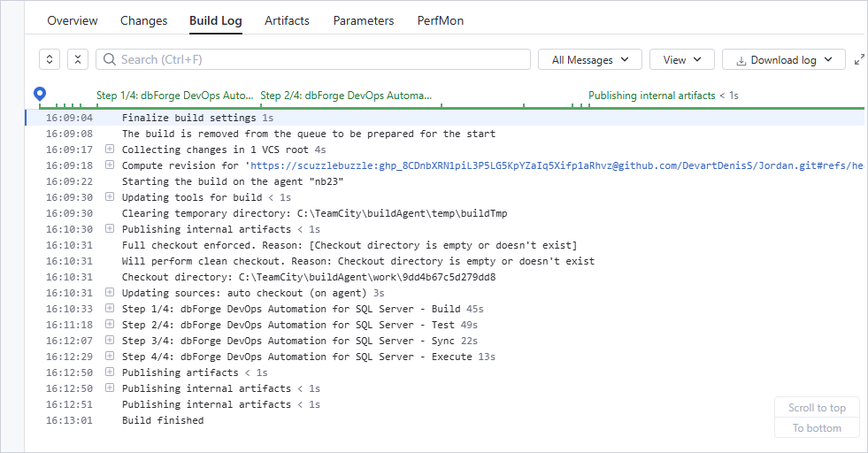Expand the Step 1/4 Build entry

(110, 309)
